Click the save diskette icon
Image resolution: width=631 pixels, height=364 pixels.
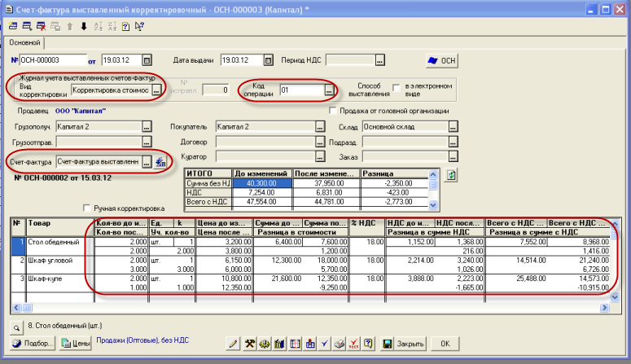(388, 344)
